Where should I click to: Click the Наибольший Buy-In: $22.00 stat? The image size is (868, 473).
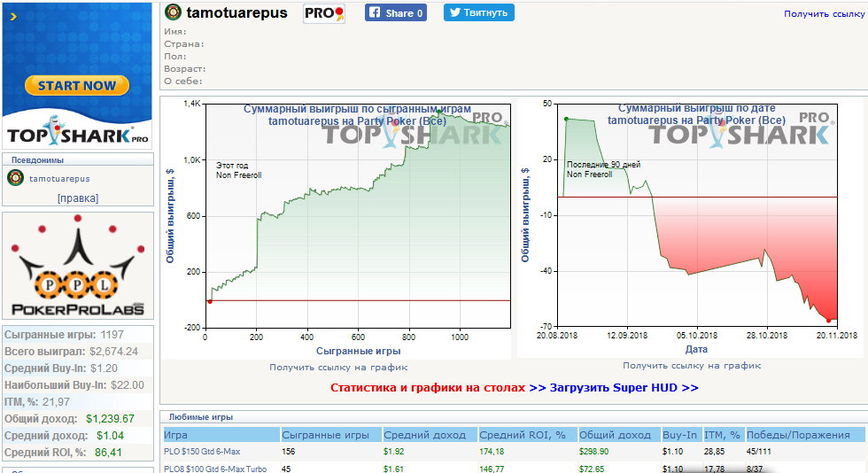[78, 385]
